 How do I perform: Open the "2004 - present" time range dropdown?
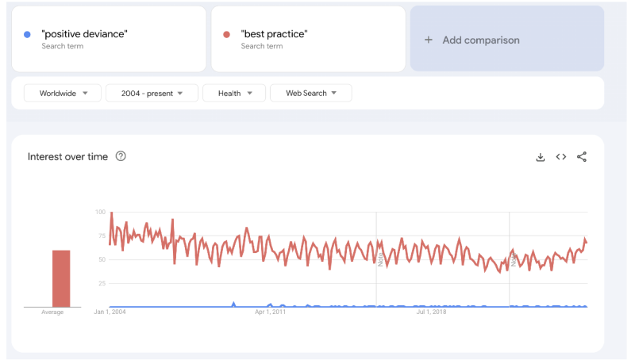click(153, 93)
